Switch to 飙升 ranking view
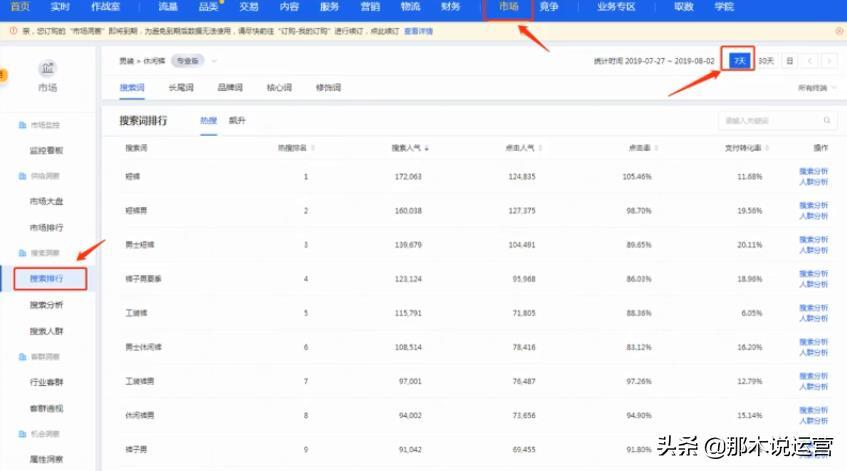The width and height of the screenshot is (847, 471). (x=237, y=121)
